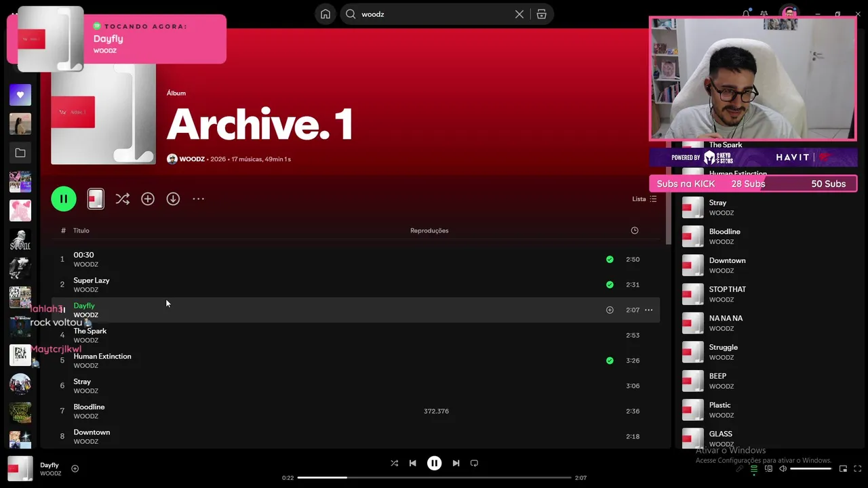868x488 pixels.
Task: Toggle the queue panel icon
Action: tap(753, 468)
